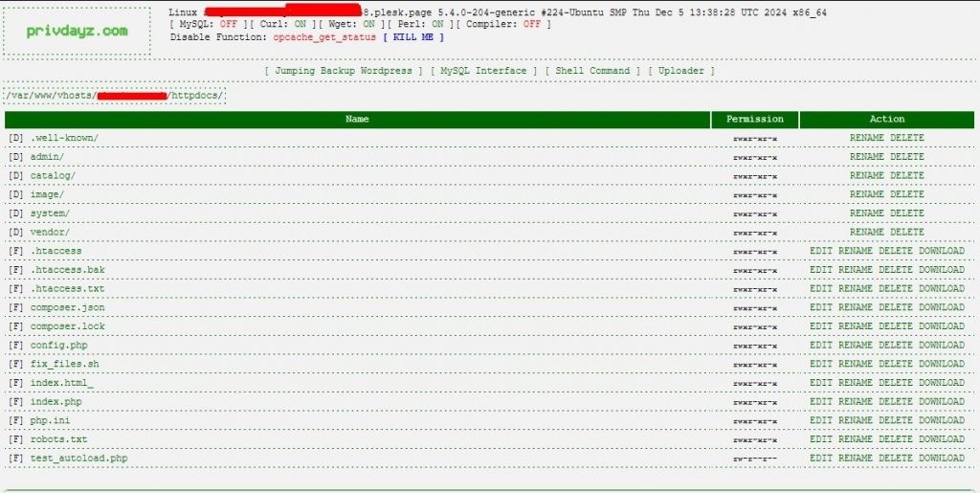Open the Shell Command menu item

tap(592, 71)
